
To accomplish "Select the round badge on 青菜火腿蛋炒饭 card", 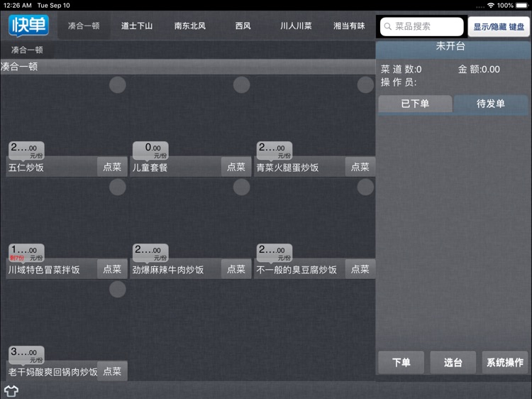I will tap(365, 85).
